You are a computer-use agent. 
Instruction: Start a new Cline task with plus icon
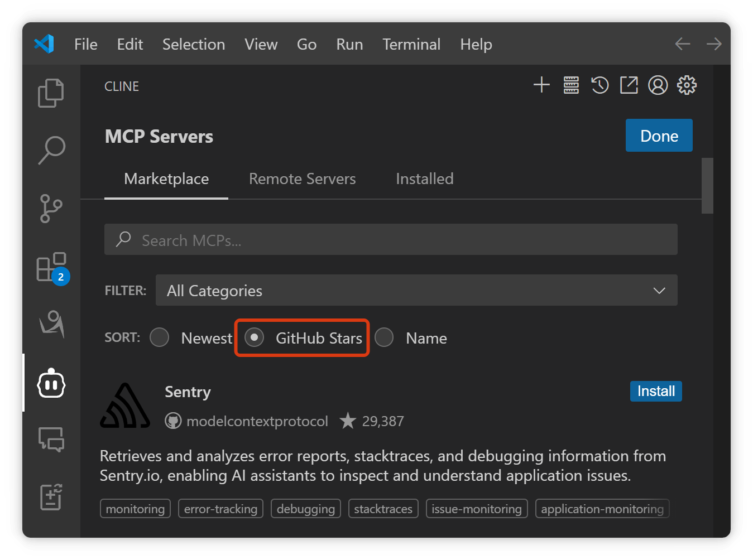coord(541,85)
